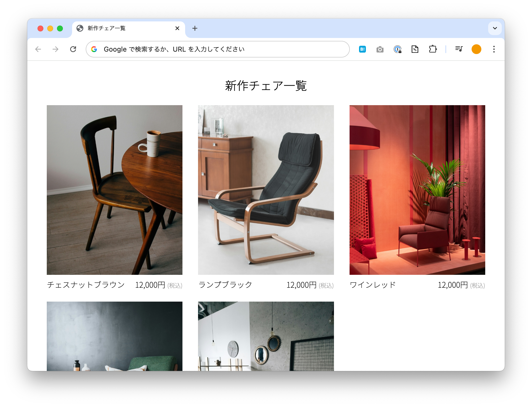This screenshot has height=407, width=532.
Task: Open the Hatena Bookmark B! extension
Action: 362,49
